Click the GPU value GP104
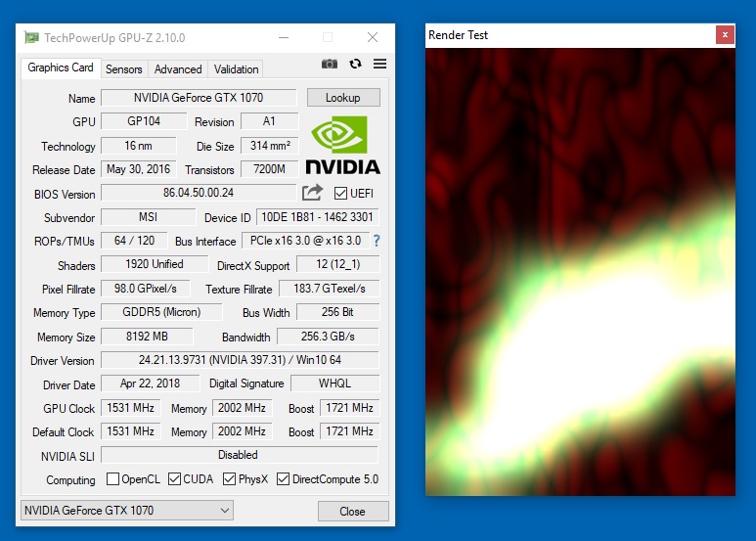 click(x=144, y=121)
